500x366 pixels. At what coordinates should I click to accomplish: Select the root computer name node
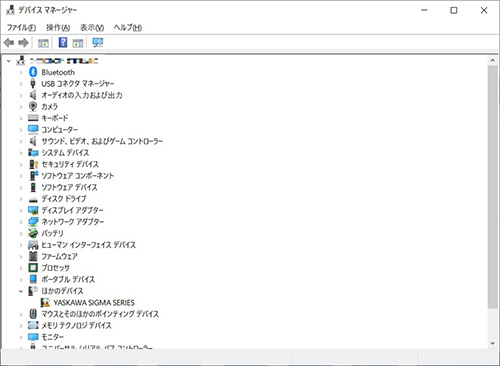[x=64, y=61]
